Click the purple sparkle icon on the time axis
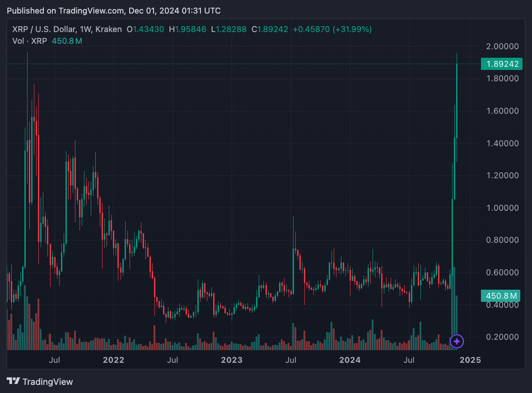 click(x=457, y=342)
